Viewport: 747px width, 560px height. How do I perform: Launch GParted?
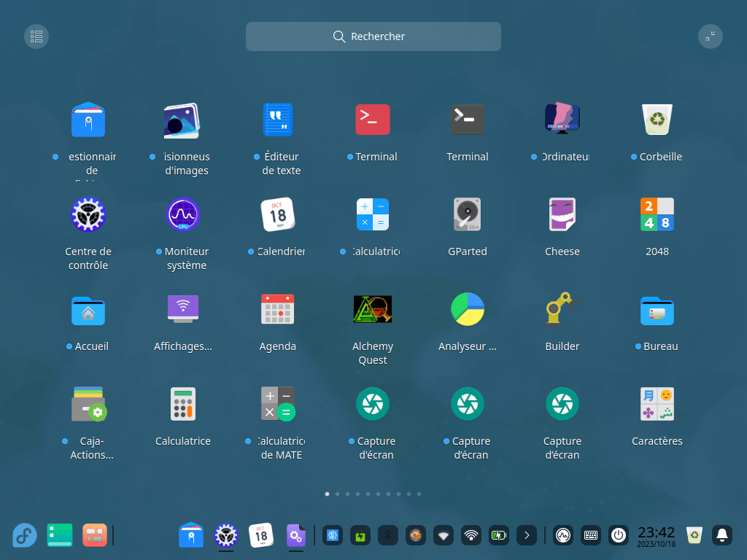tap(468, 214)
